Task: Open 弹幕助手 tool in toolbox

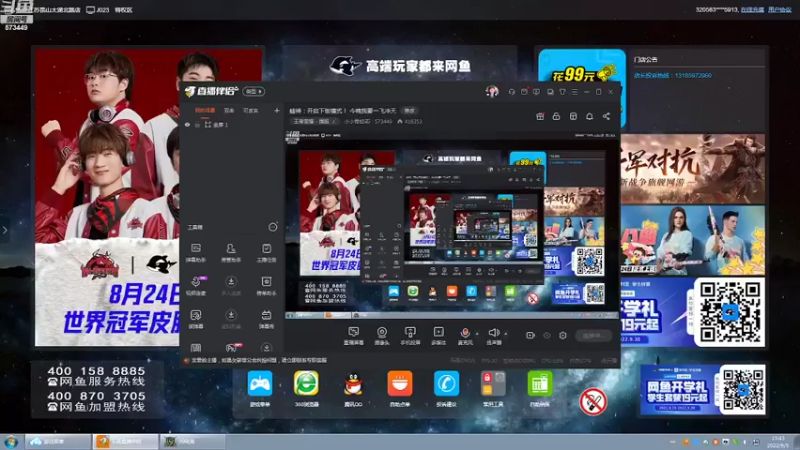Action: click(196, 253)
